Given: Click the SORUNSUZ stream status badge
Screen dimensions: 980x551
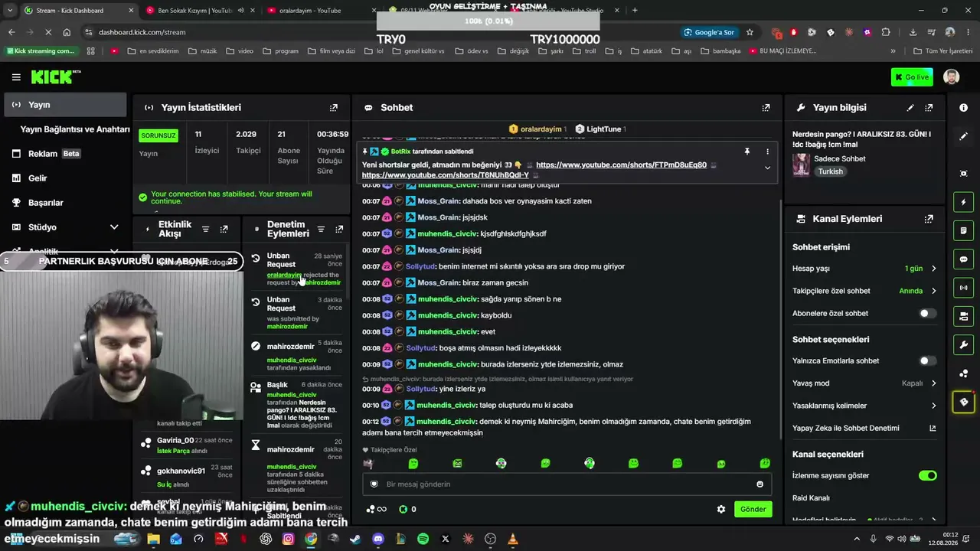Looking at the screenshot, I should coord(158,135).
